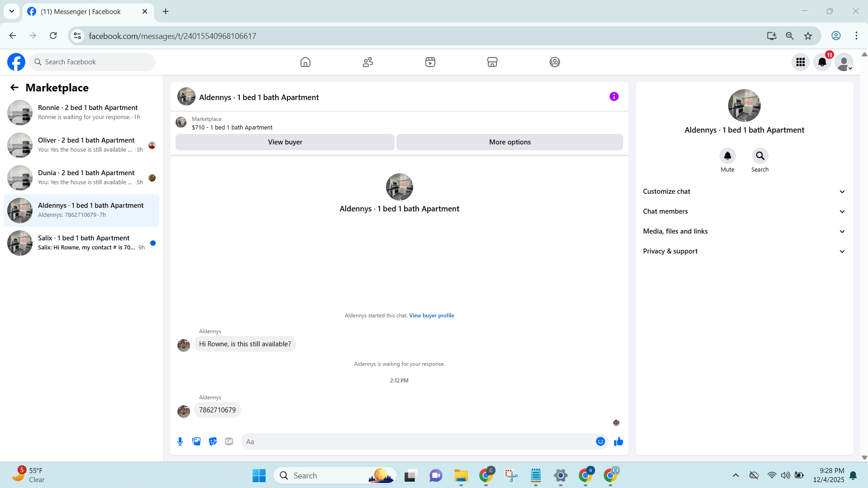Mute this Aldennys conversation
Image resolution: width=868 pixels, height=488 pixels.
coord(728,156)
